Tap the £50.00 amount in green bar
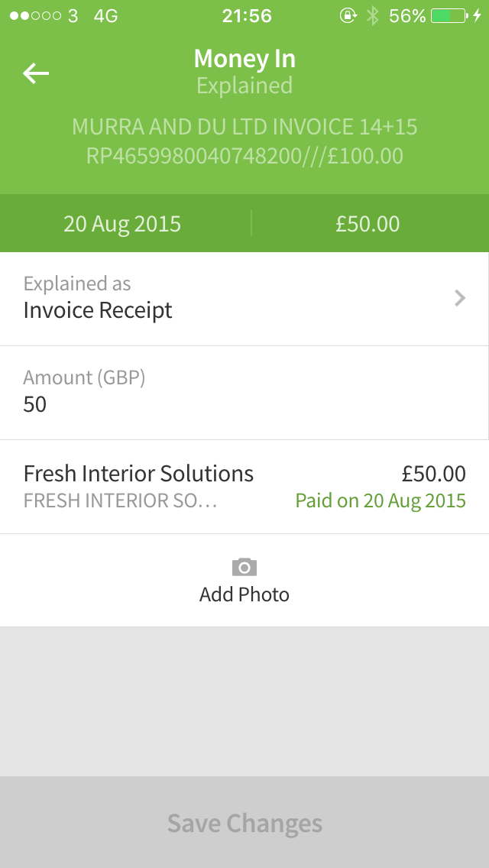The width and height of the screenshot is (489, 868). 368,224
